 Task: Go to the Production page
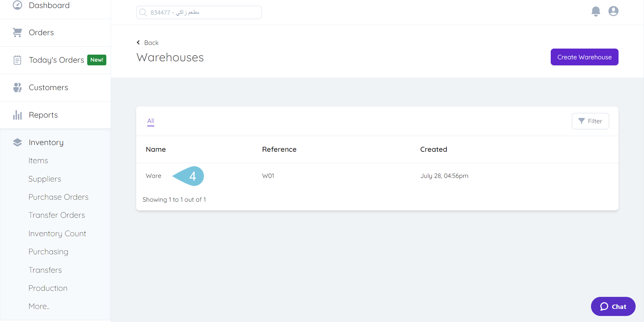tap(48, 288)
